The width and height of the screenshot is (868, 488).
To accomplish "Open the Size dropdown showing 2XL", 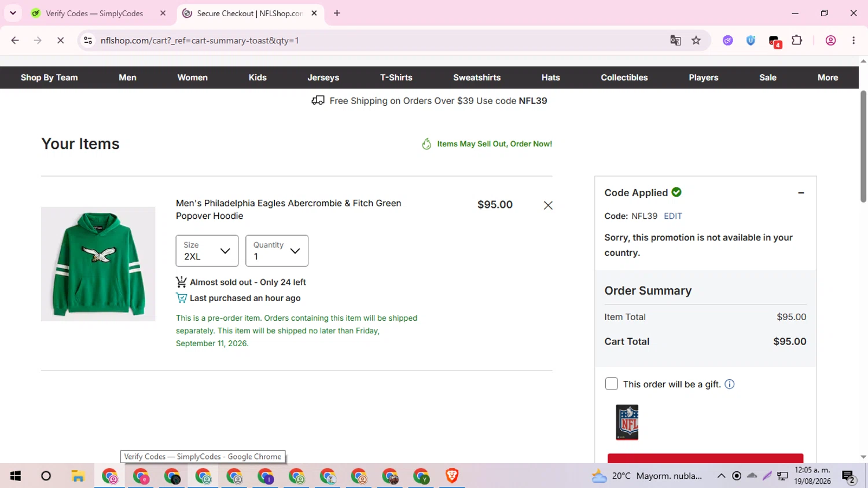I will 207,251.
